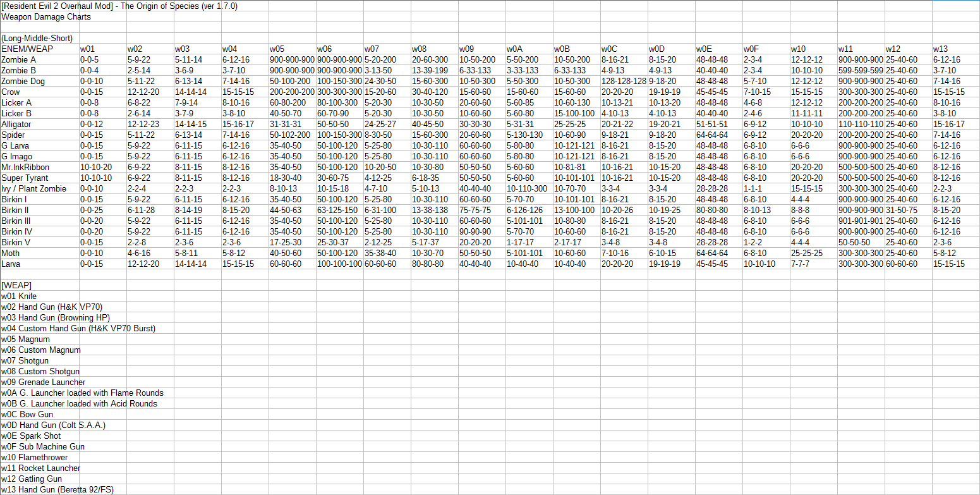Click the '110-110-110' Alligator cell
This screenshot has height=495, width=980.
[x=861, y=124]
